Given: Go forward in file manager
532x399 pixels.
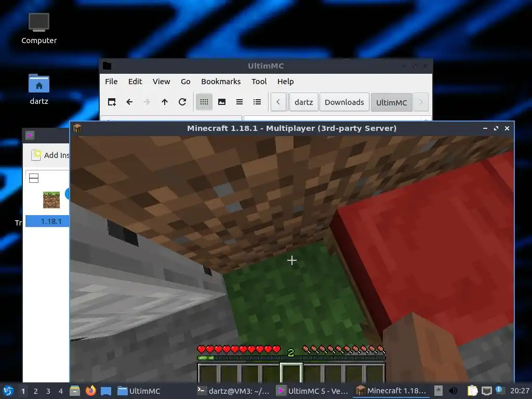Looking at the screenshot, I should tap(147, 102).
